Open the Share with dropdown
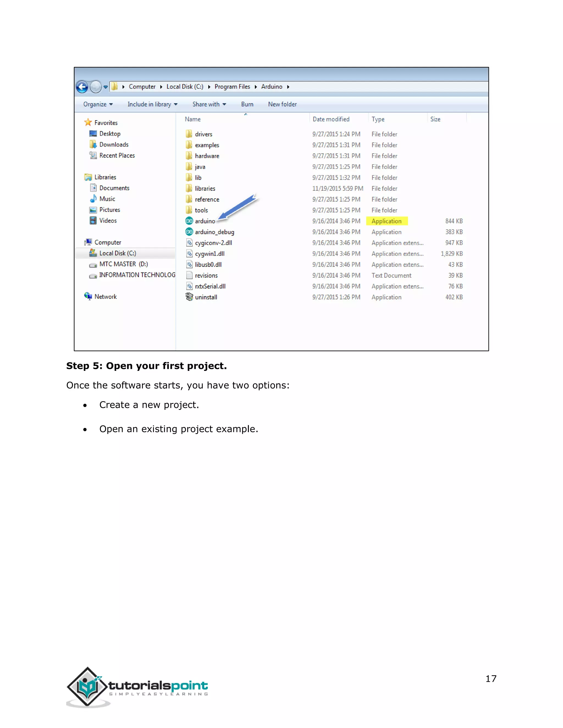Viewport: 563px width, 728px height. (x=209, y=104)
